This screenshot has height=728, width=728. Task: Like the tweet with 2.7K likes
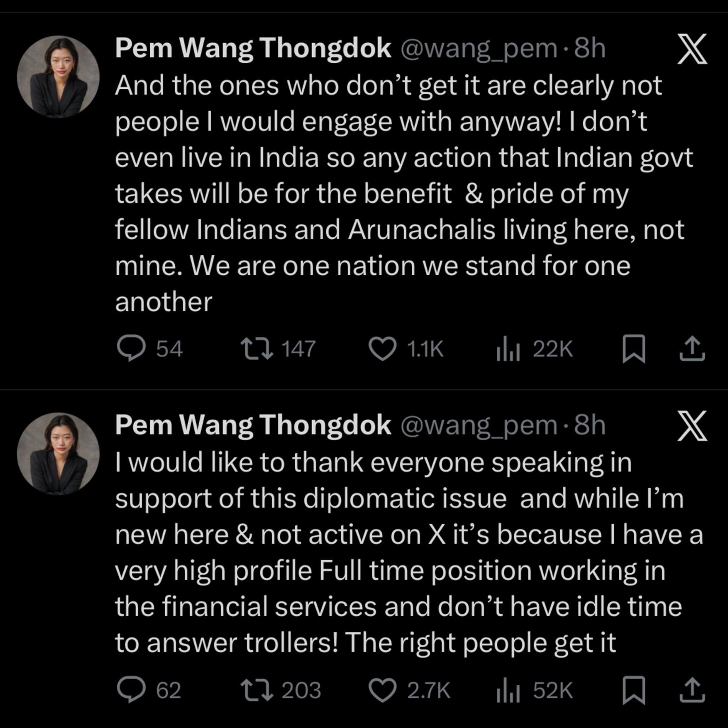click(382, 690)
